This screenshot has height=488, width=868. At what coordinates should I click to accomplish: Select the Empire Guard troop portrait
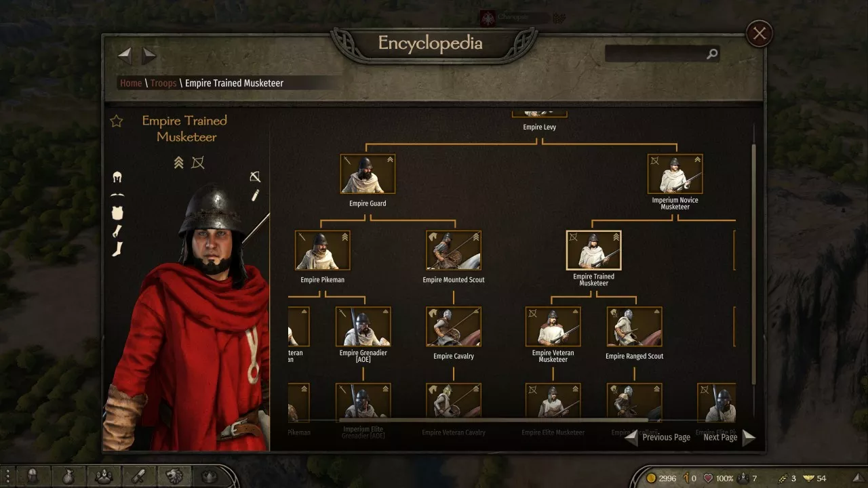(x=368, y=174)
